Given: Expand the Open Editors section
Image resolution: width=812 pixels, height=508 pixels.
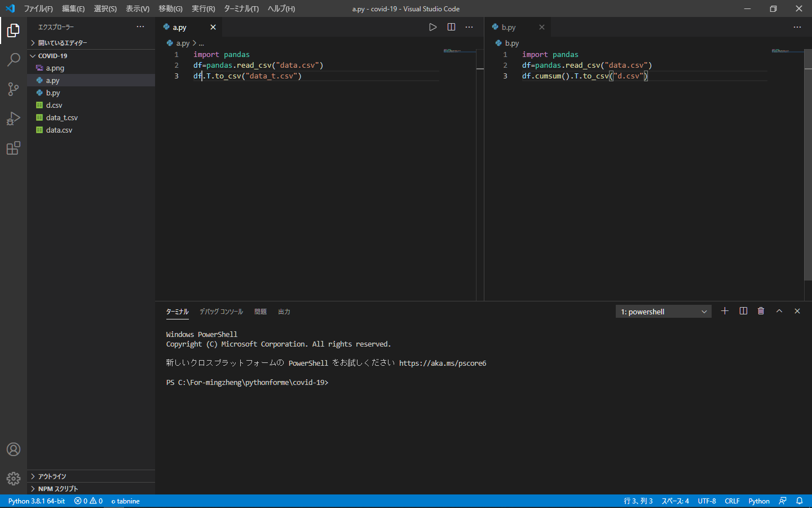Looking at the screenshot, I should 91,43.
